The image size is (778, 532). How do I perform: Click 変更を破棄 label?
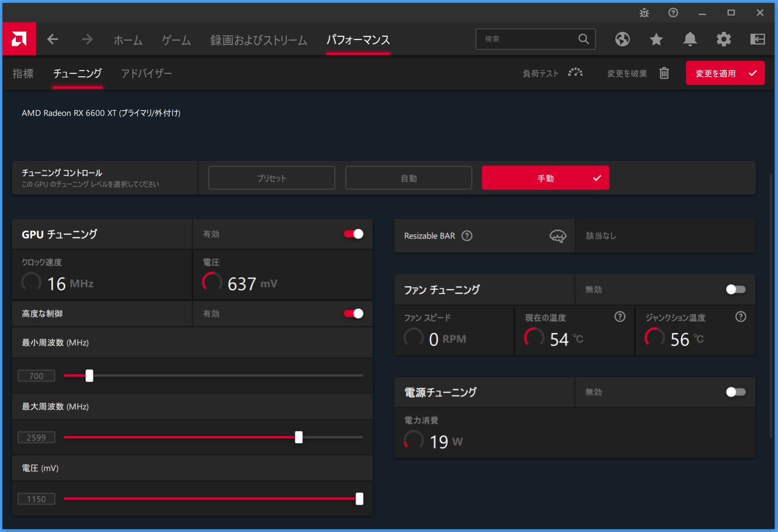pos(627,73)
